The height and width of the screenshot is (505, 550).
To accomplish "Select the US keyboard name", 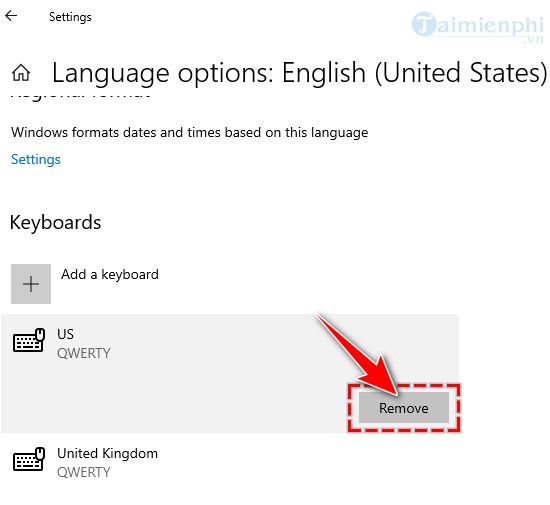I will (x=65, y=334).
